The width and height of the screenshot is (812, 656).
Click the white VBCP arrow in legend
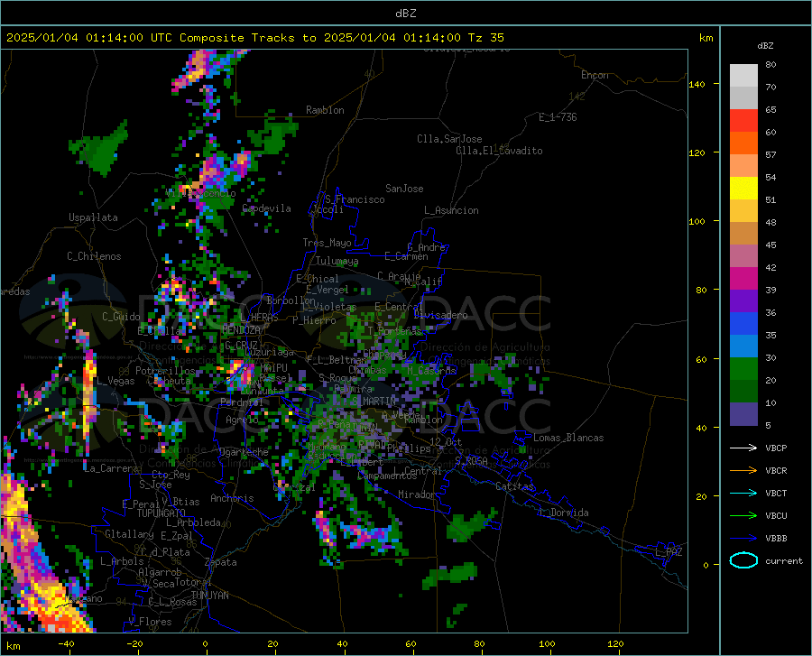coord(743,448)
